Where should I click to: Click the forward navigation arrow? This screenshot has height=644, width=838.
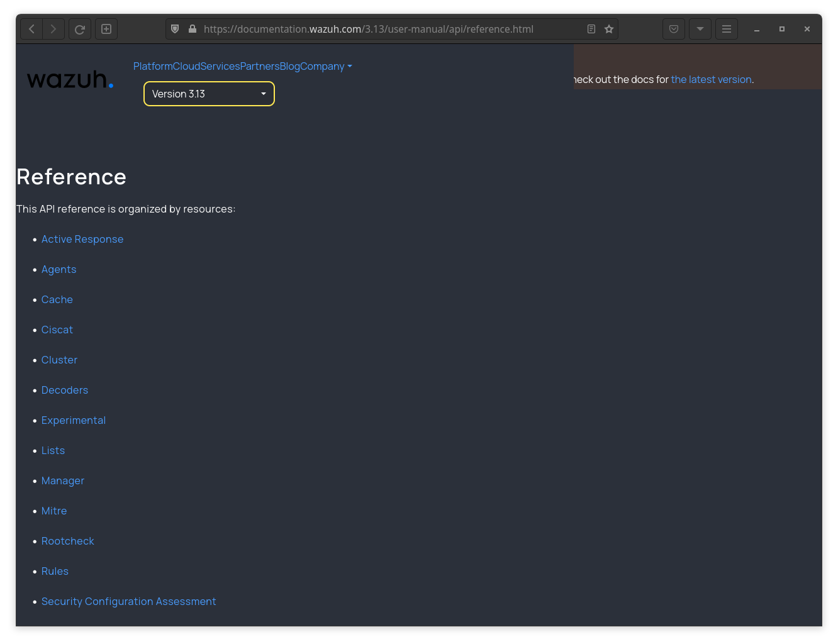pyautogui.click(x=53, y=28)
